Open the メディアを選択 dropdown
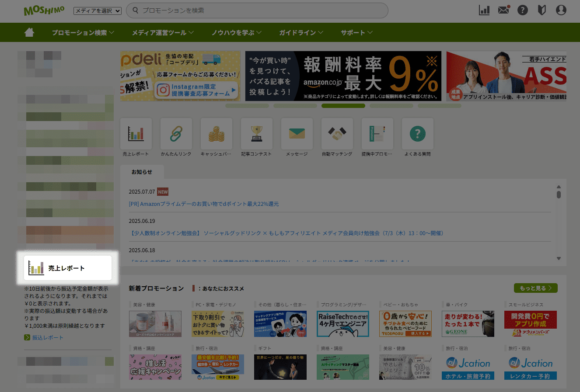The height and width of the screenshot is (392, 580). coord(98,11)
